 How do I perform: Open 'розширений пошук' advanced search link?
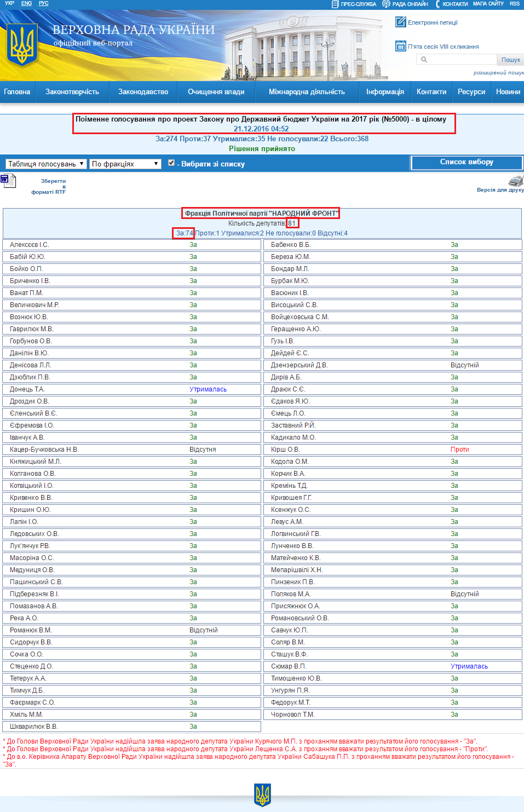click(498, 72)
